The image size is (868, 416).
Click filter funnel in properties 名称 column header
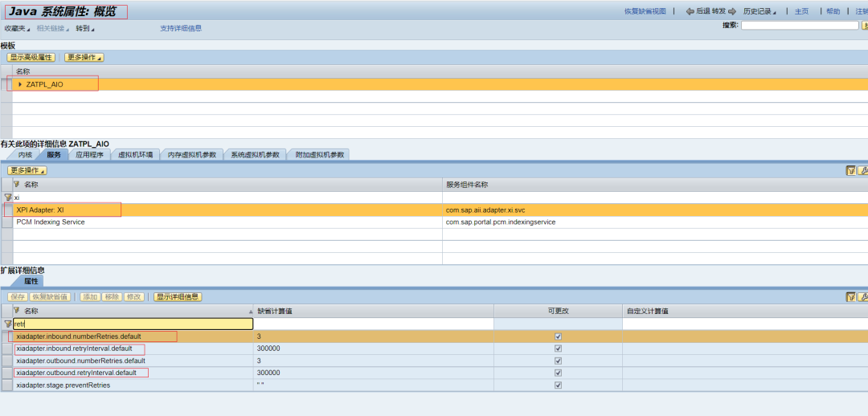[16, 310]
